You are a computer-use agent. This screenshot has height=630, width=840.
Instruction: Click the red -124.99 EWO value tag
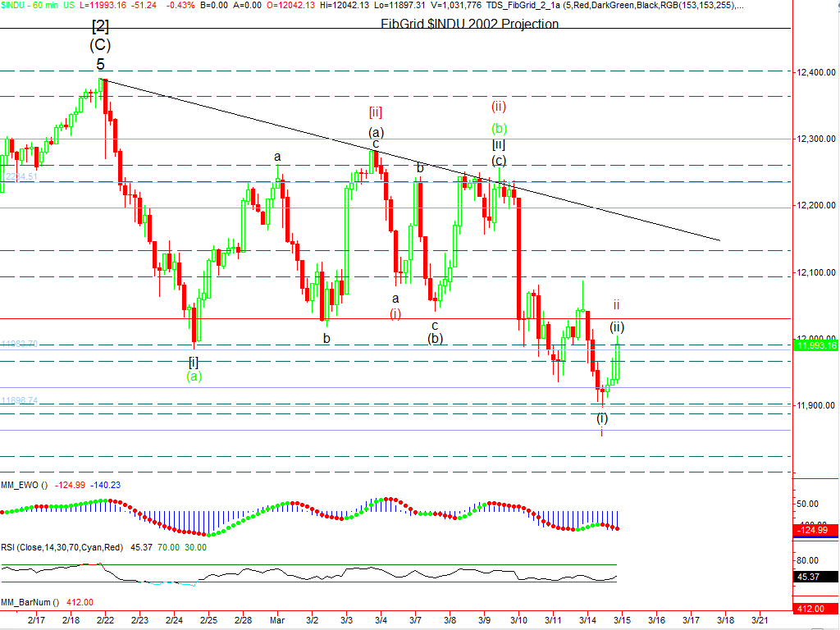[815, 531]
